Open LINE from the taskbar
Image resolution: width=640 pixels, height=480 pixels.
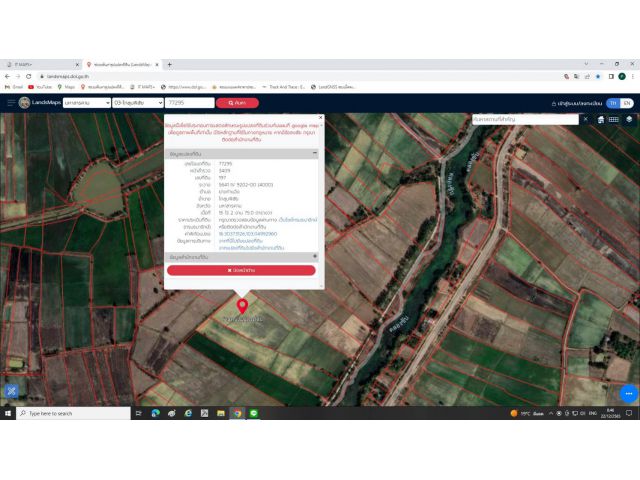pos(253,413)
